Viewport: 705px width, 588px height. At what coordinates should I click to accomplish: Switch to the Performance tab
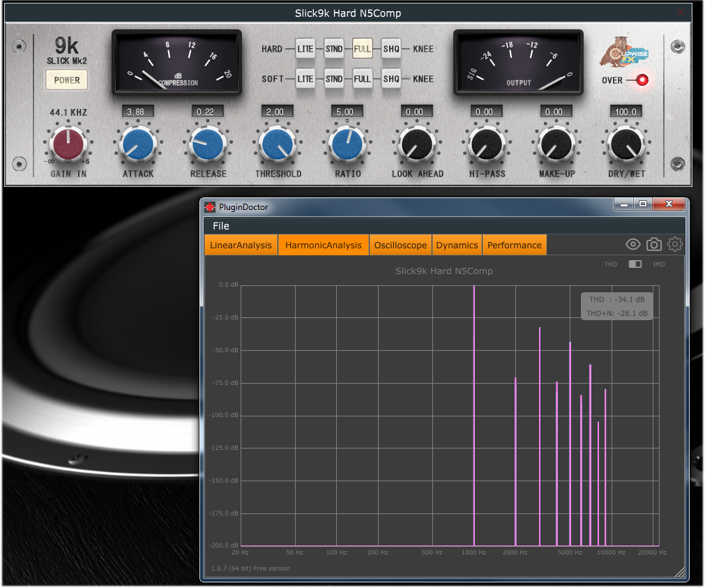tap(515, 246)
